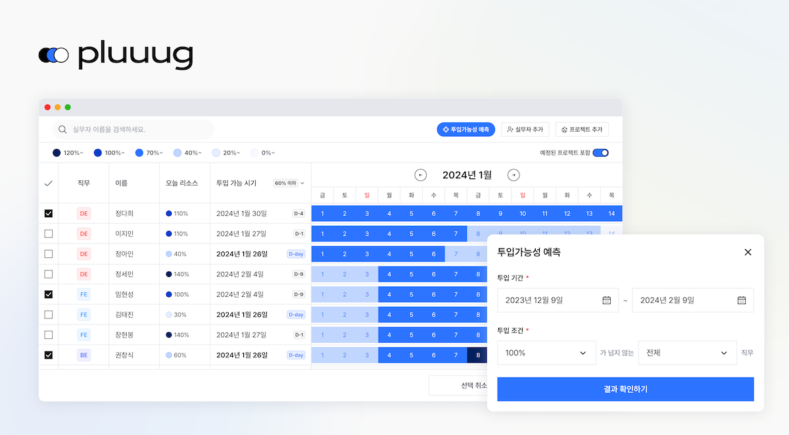Go to previous month with left arrow
This screenshot has height=435, width=789.
pyautogui.click(x=420, y=175)
